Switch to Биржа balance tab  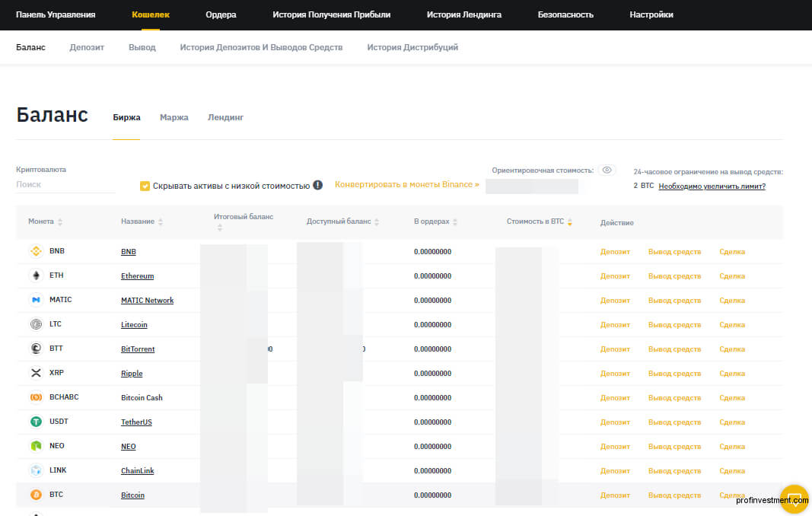coord(126,118)
